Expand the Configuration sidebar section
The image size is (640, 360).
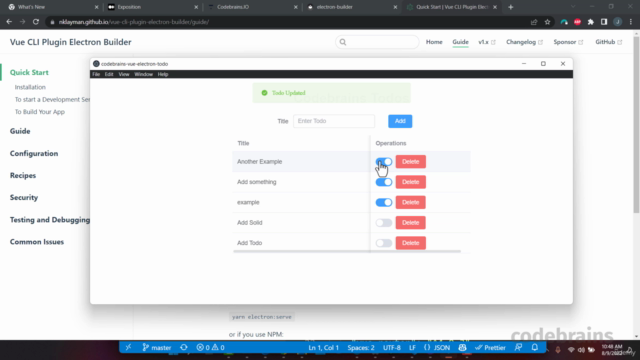[x=34, y=153]
